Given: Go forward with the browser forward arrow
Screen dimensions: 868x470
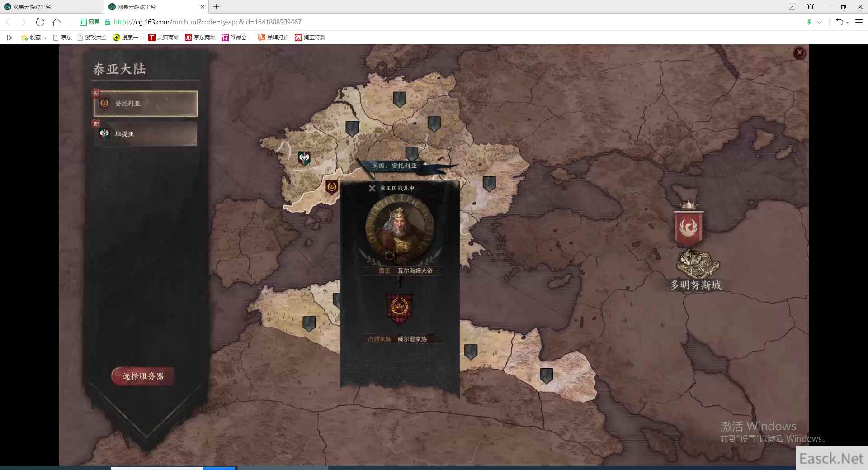Looking at the screenshot, I should click(24, 22).
